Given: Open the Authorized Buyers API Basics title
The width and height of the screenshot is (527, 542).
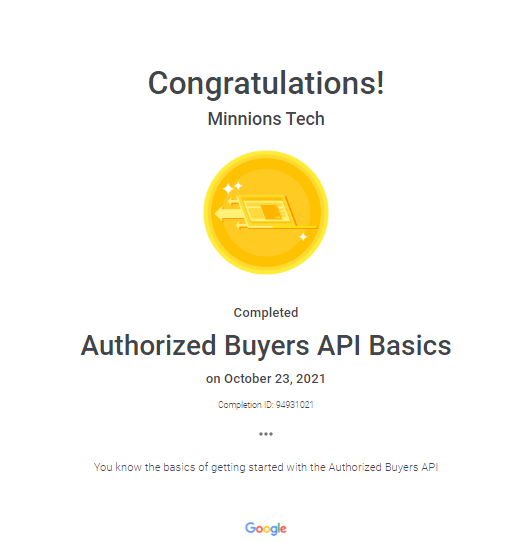Looking at the screenshot, I should (x=266, y=346).
